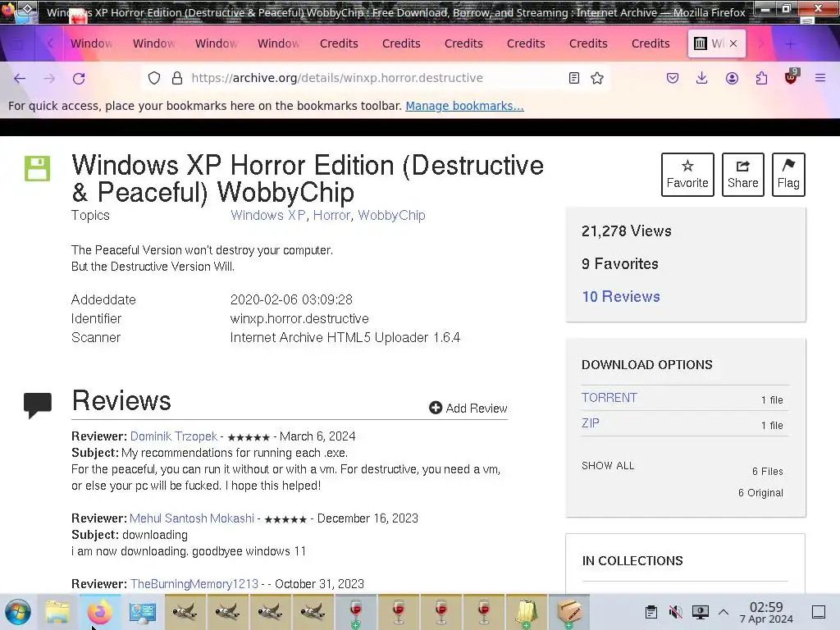
Task: Click the Addeddate value 2020-02-06 03:09:28
Action: (x=291, y=300)
